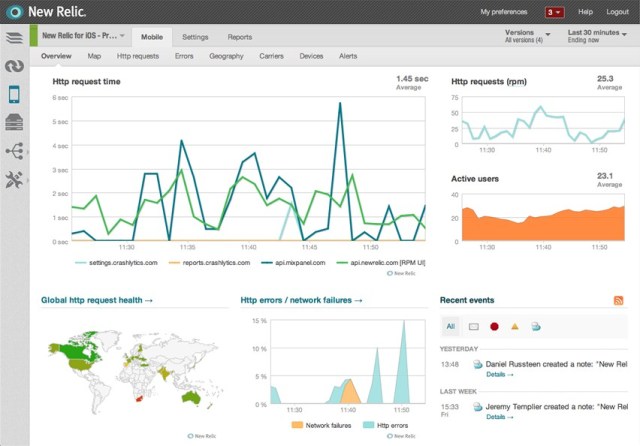
Task: Open the stacked layers sidebar icon
Action: tap(14, 38)
